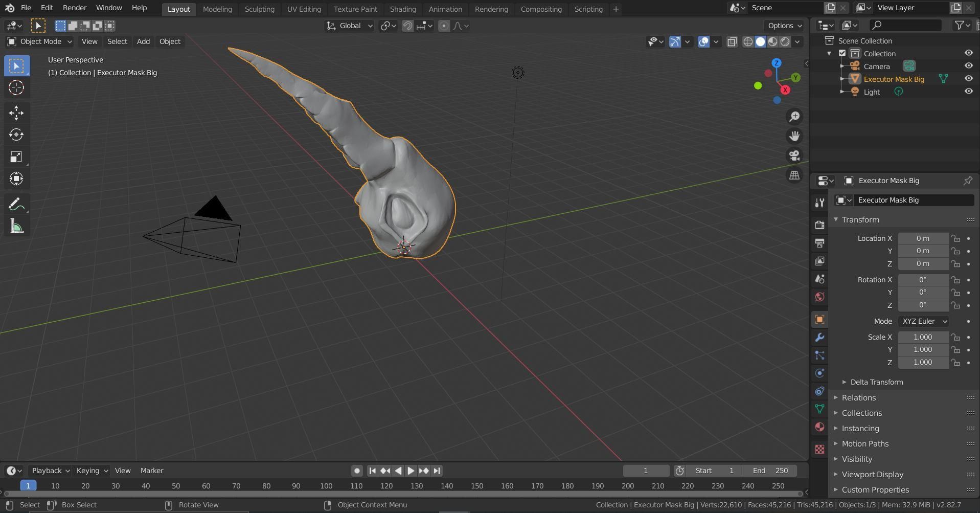This screenshot has width=980, height=513.
Task: Switch to the Sculpting workspace tab
Action: pyautogui.click(x=259, y=9)
